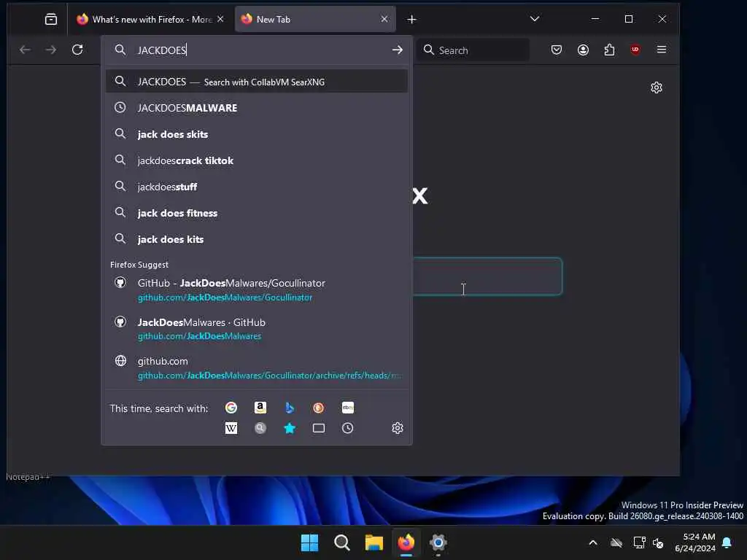Open the notifications bell

click(x=727, y=542)
